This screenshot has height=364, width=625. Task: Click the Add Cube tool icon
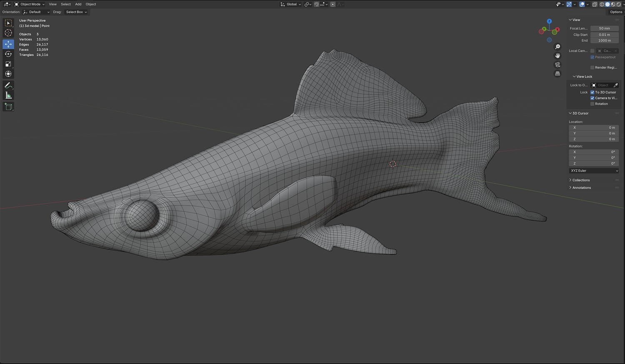tap(8, 107)
